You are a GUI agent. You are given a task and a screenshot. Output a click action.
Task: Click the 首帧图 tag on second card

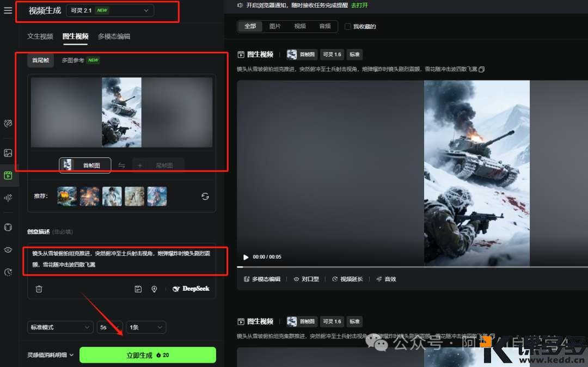point(303,321)
